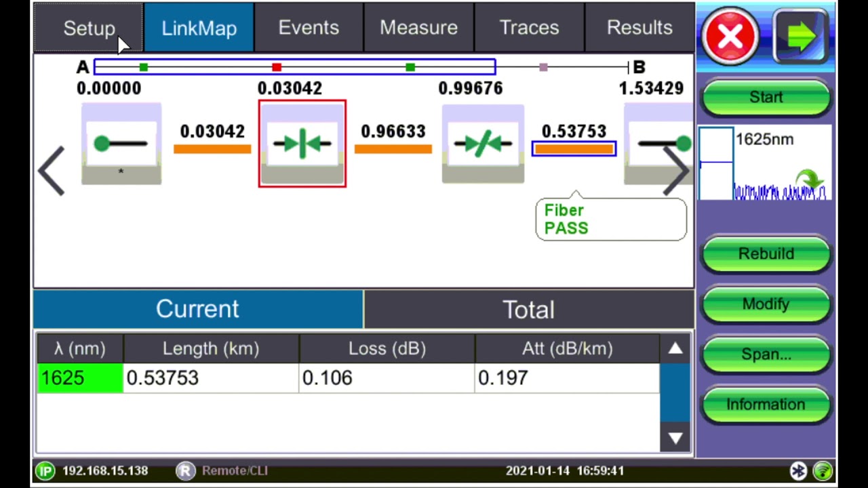Click the purple overview marker

[x=543, y=67]
